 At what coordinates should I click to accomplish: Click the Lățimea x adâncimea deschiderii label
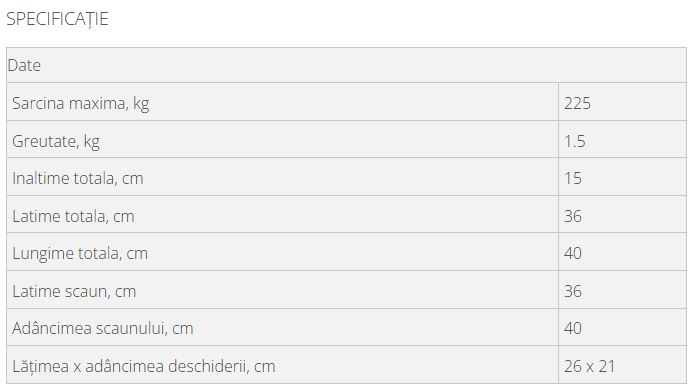[144, 366]
